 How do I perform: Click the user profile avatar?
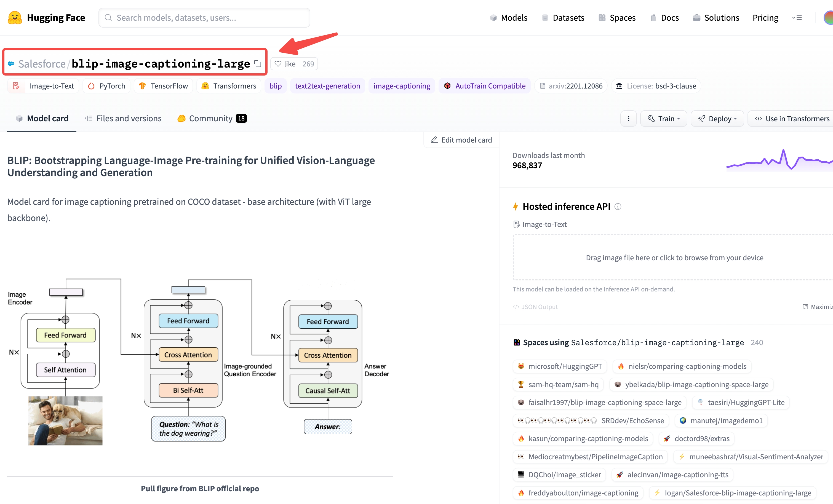(x=828, y=18)
